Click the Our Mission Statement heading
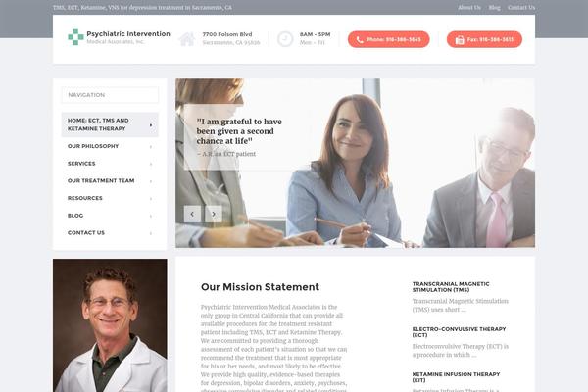 [x=260, y=287]
